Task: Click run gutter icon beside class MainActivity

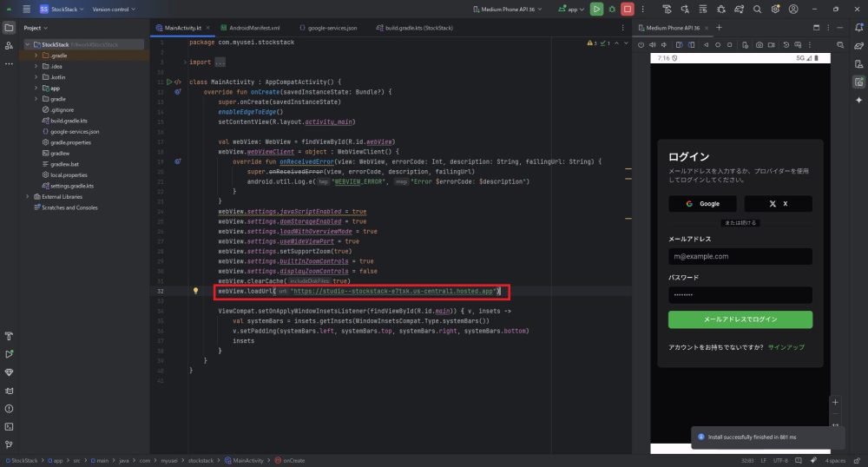Action: [169, 82]
